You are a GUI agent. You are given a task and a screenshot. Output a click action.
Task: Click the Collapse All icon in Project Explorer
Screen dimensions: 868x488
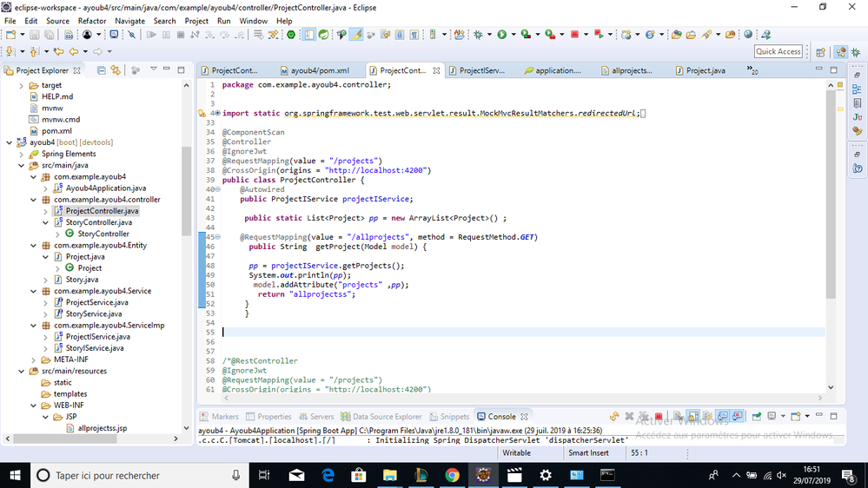pos(102,70)
